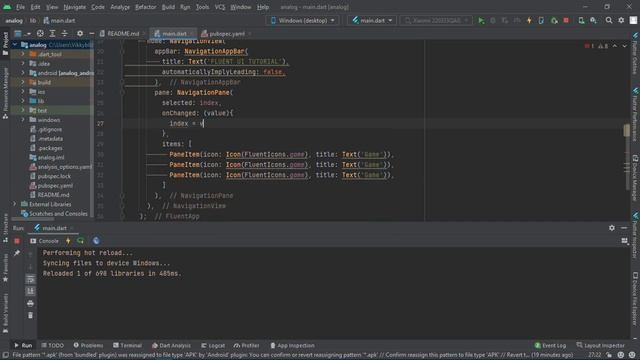Viewport: 640px width, 360px height.
Task: Expand all icon in Project panel header
Action: coord(52,33)
